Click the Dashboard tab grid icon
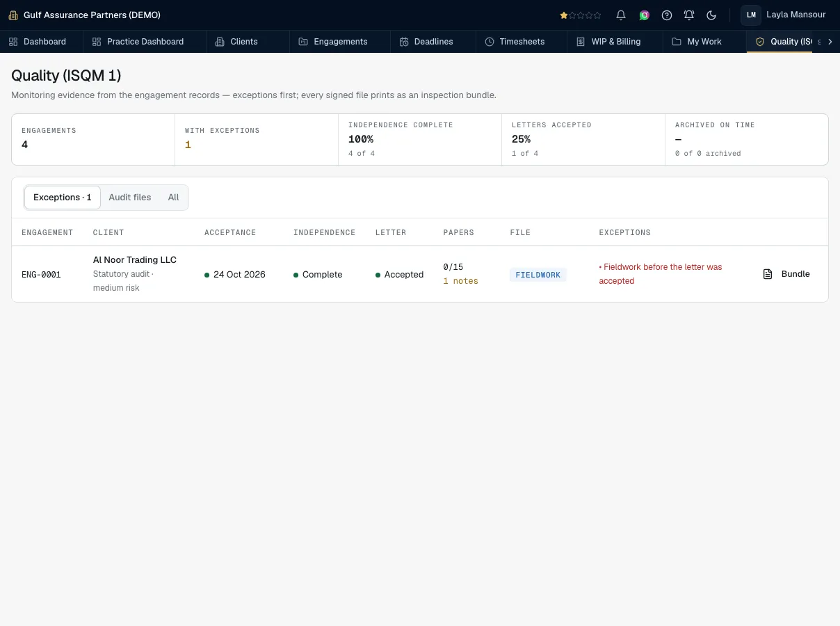The width and height of the screenshot is (840, 626). click(13, 42)
